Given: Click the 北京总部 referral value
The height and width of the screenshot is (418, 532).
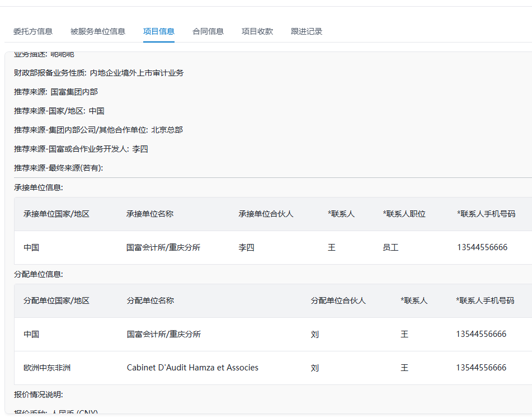Looking at the screenshot, I should tap(167, 130).
